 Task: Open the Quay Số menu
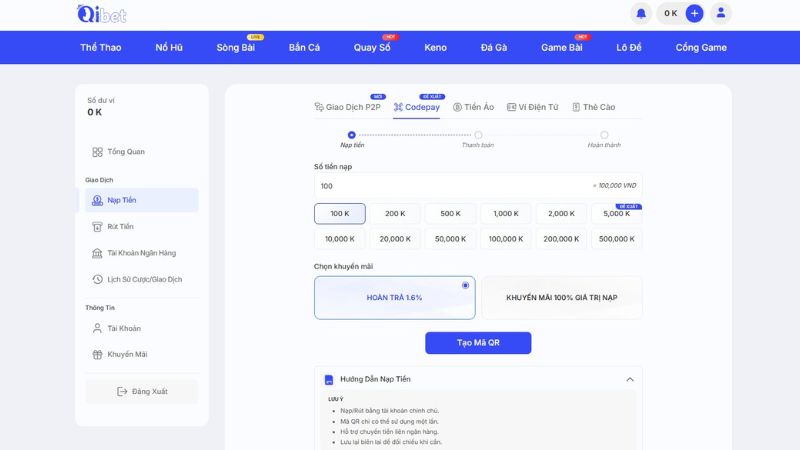(372, 47)
